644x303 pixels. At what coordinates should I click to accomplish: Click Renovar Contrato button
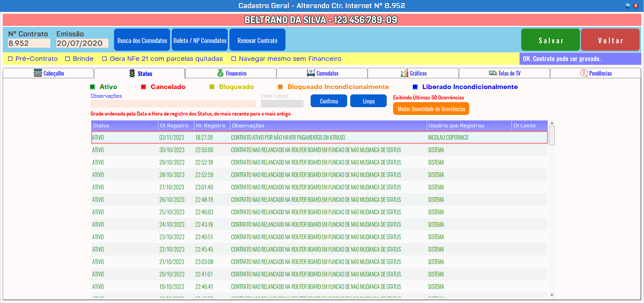click(257, 40)
